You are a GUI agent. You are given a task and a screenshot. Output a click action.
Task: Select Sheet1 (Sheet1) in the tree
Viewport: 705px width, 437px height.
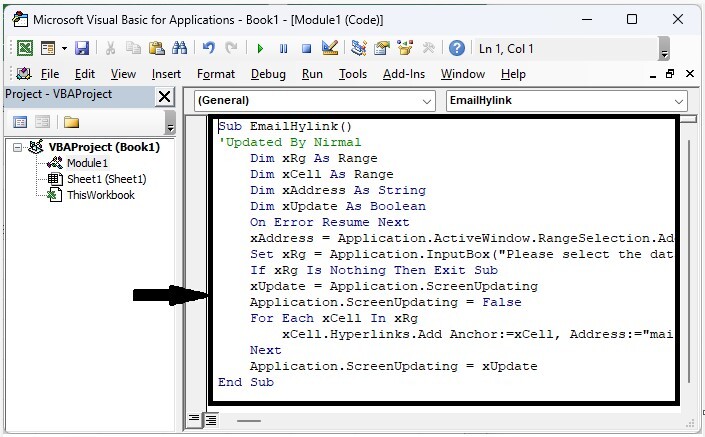point(107,179)
